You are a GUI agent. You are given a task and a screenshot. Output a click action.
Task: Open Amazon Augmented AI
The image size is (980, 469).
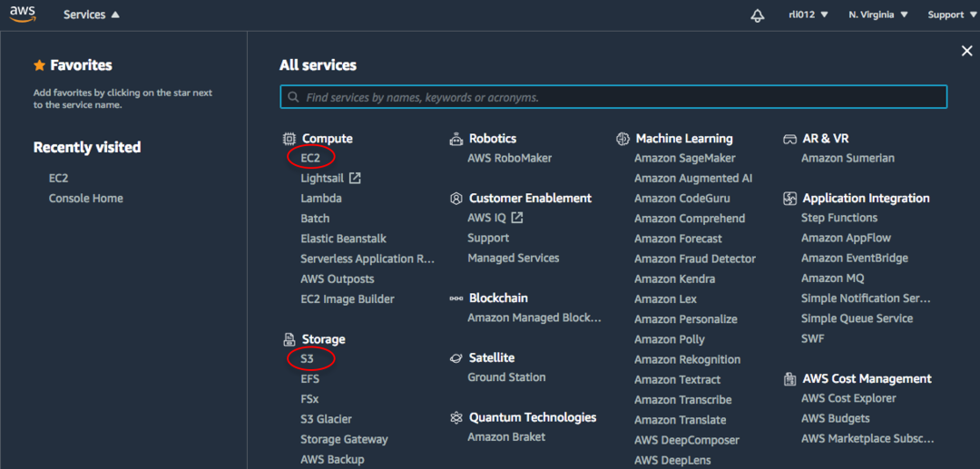pos(694,178)
